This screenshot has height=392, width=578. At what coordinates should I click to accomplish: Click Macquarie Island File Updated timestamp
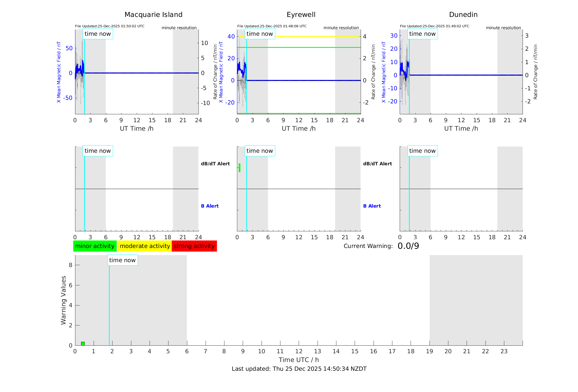coord(109,26)
